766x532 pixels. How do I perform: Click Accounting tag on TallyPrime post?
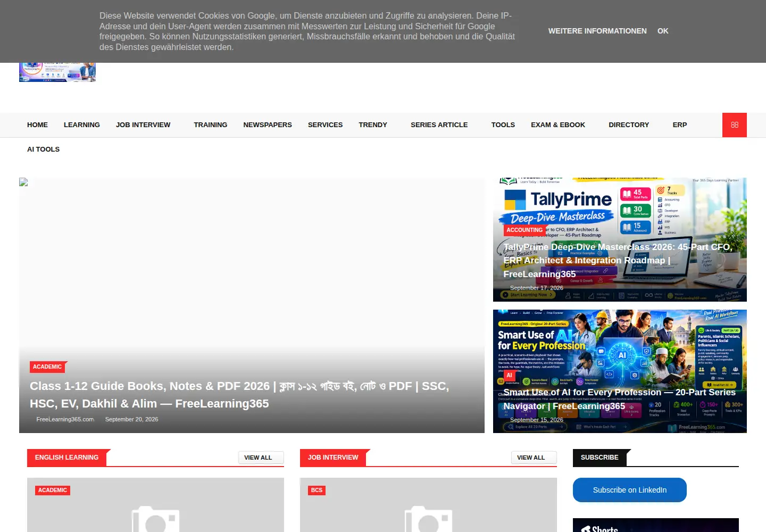click(x=524, y=230)
